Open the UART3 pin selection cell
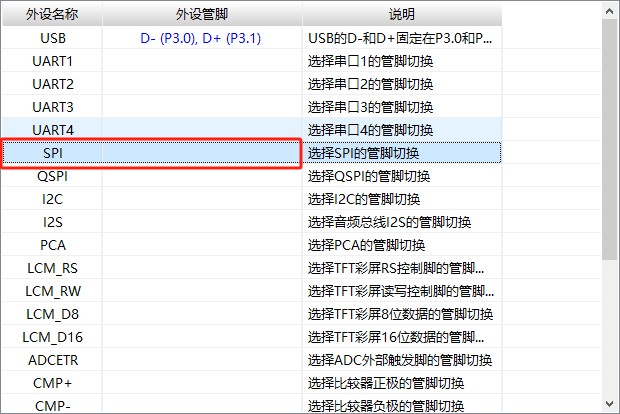This screenshot has height=414, width=620. pos(202,107)
